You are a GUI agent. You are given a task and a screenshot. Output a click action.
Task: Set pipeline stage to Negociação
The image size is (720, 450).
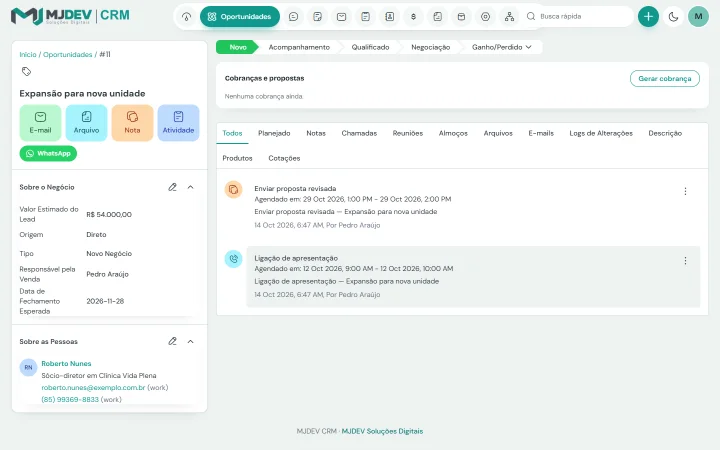430,47
